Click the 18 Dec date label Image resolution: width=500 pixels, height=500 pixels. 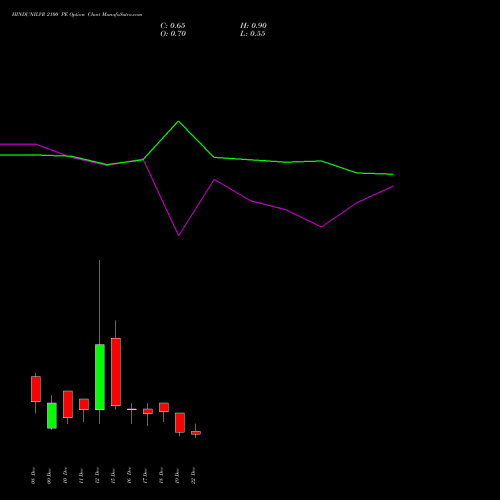[x=161, y=476]
